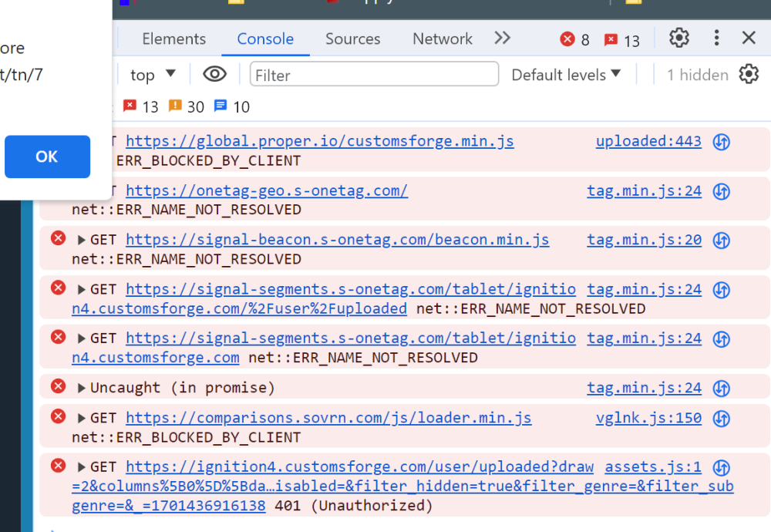Click the issues badge showing 13 in the tab bar
The height and width of the screenshot is (532, 771).
(622, 40)
